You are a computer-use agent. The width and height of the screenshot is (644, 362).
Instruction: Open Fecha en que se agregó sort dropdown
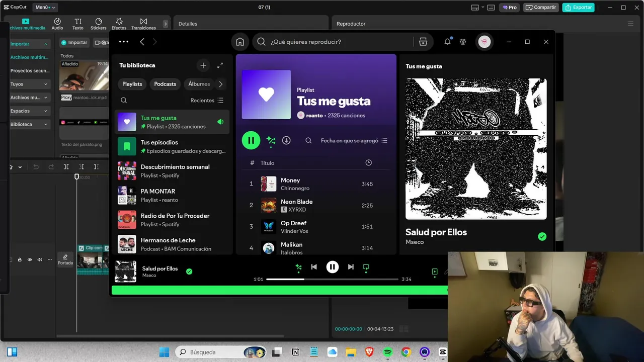point(354,141)
